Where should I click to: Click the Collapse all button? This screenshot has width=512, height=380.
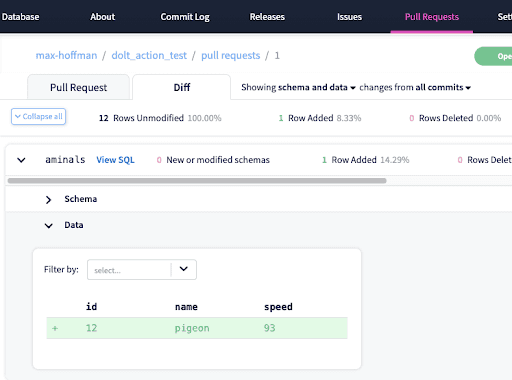tap(38, 117)
